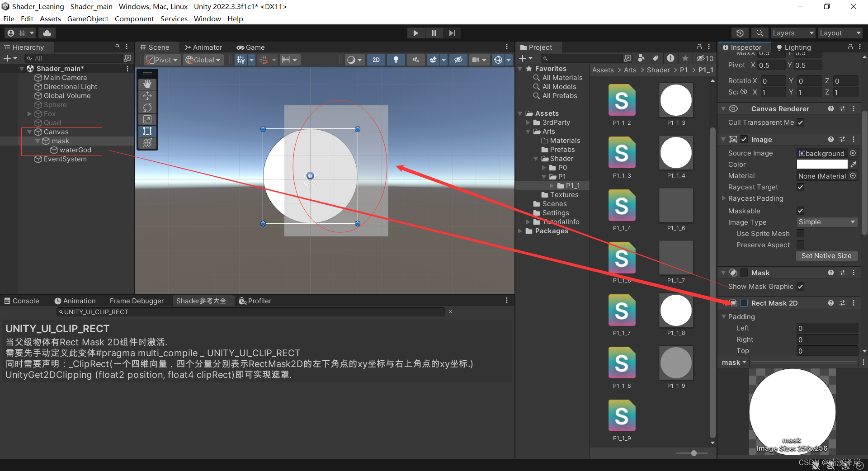Click the Rect Mask 2D help icon

831,303
